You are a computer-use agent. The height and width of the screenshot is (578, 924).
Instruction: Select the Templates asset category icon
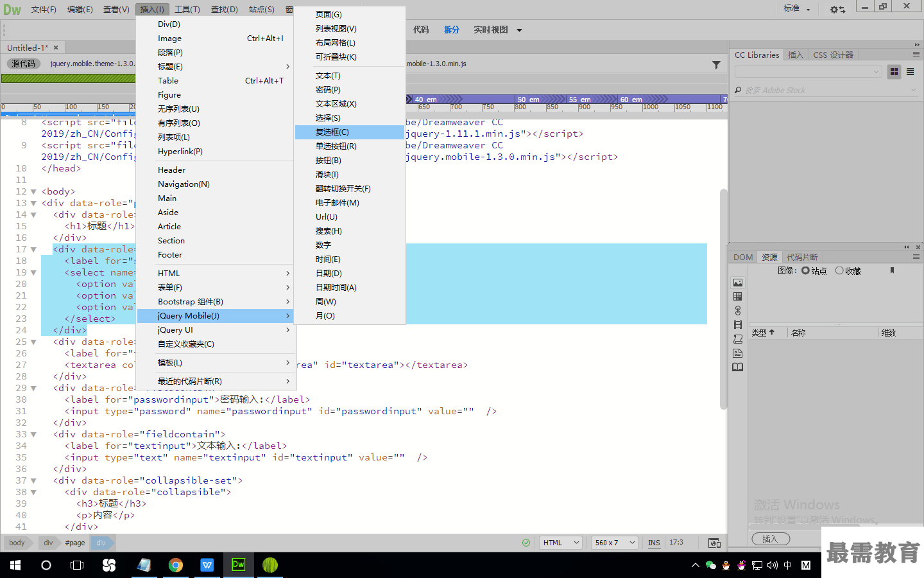click(738, 353)
